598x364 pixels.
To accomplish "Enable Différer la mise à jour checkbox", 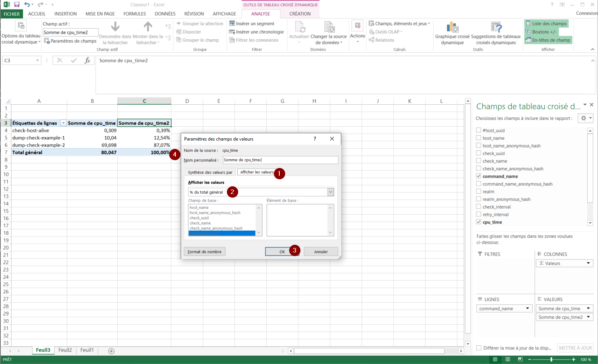I will pos(479,348).
